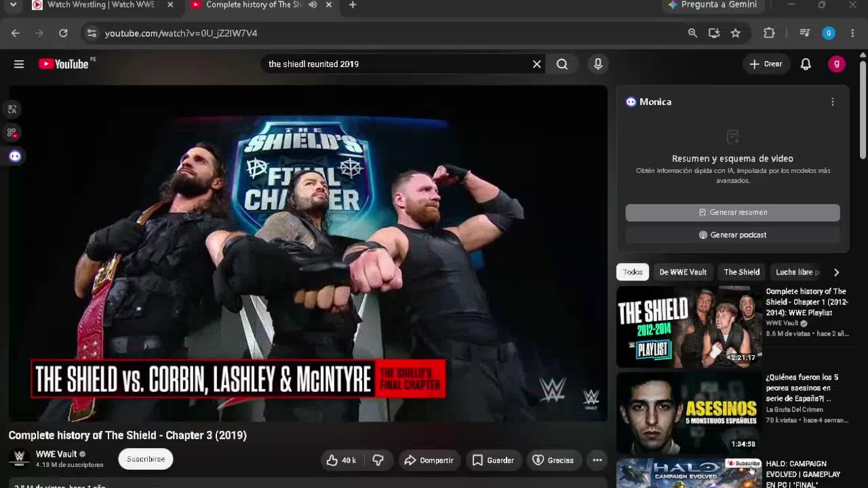Screen dimensions: 868x488
Task: View site information icon in address bar
Action: tap(92, 33)
